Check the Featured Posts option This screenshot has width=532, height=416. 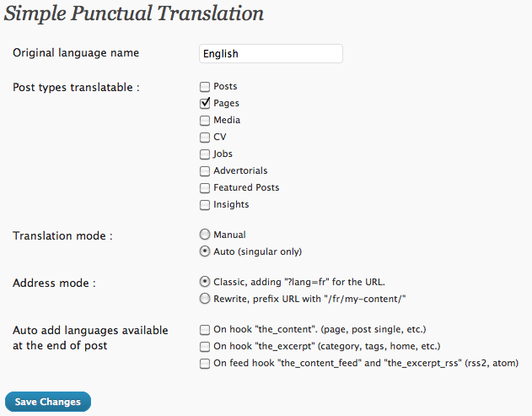205,188
